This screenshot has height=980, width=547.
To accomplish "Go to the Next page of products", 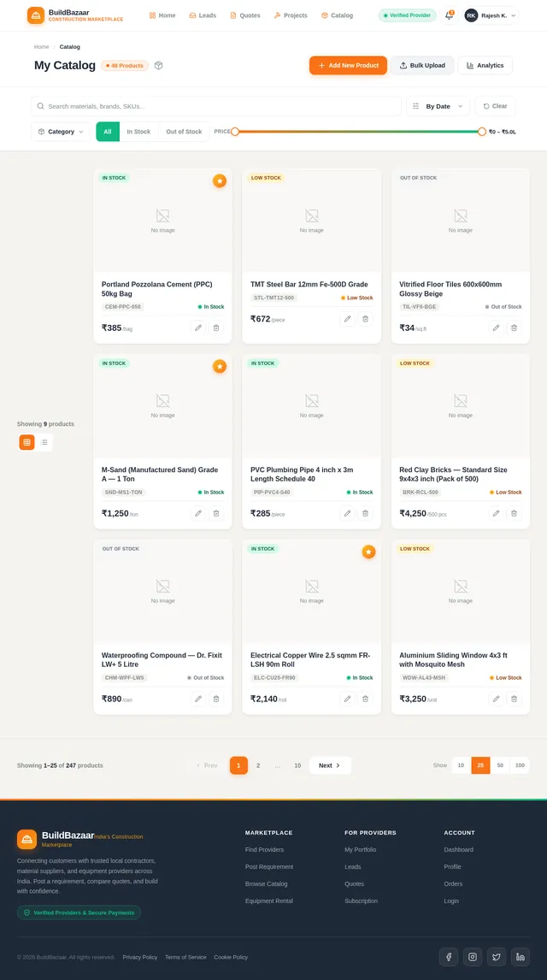I will [330, 765].
